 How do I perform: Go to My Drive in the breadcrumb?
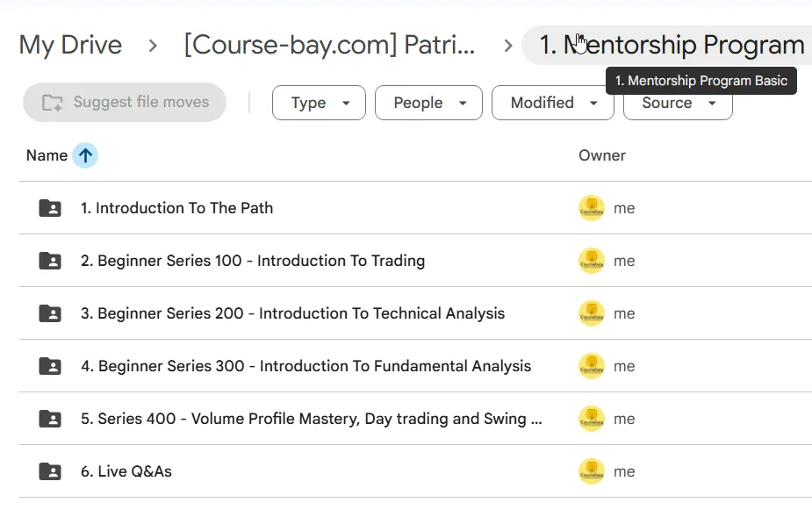70,45
